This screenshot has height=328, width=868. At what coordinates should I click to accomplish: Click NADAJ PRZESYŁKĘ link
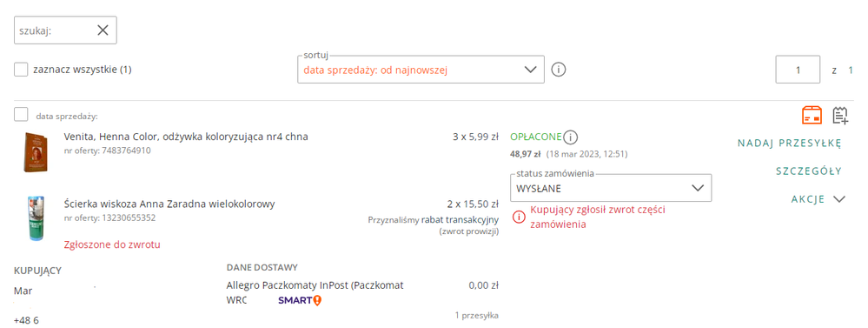coord(790,143)
